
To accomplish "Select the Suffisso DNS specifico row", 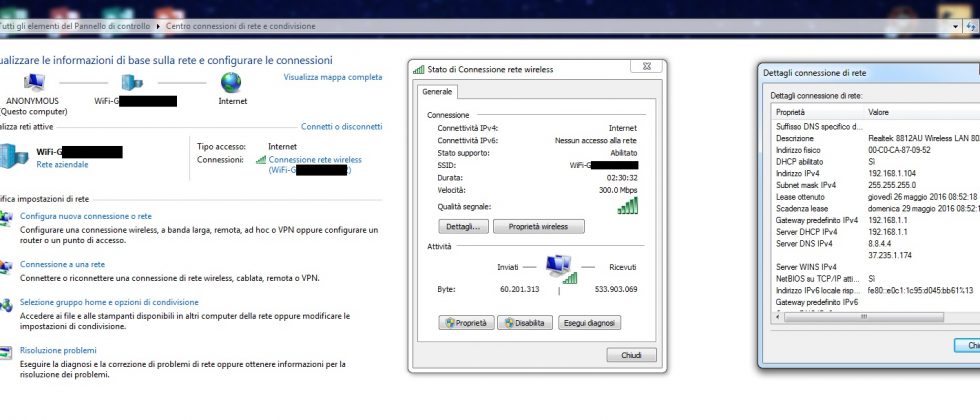I will pyautogui.click(x=876, y=126).
